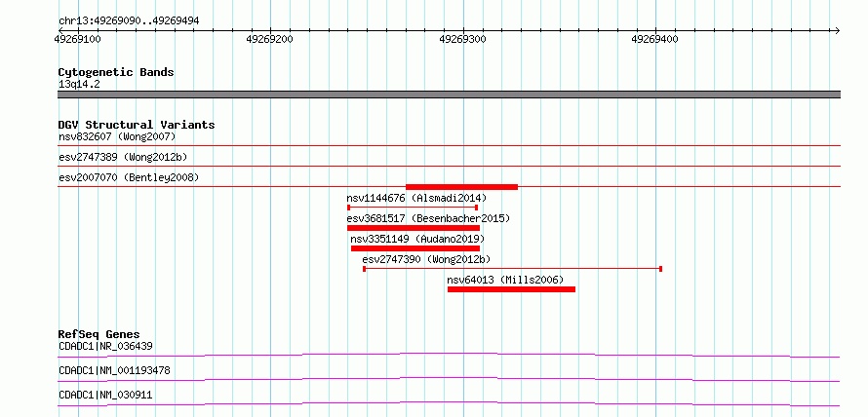This screenshot has height=417, width=868.
Task: Click the RefSeq Genes track title
Action: [x=99, y=334]
